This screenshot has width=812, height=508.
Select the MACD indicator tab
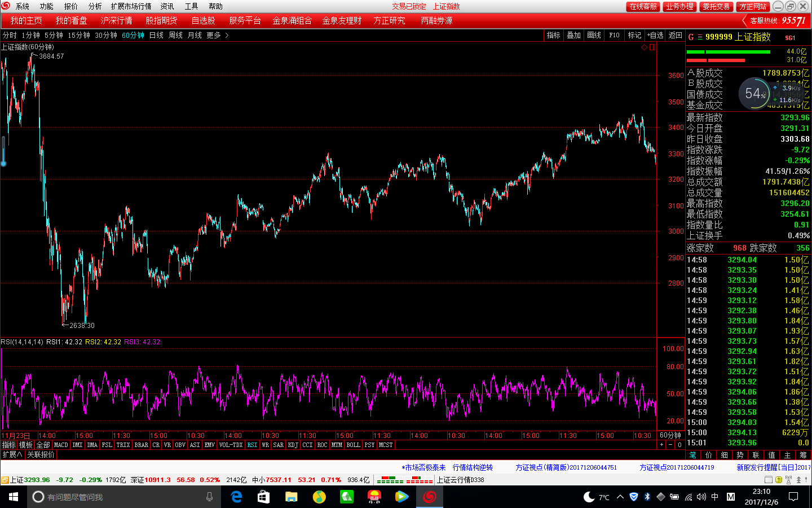tap(61, 445)
